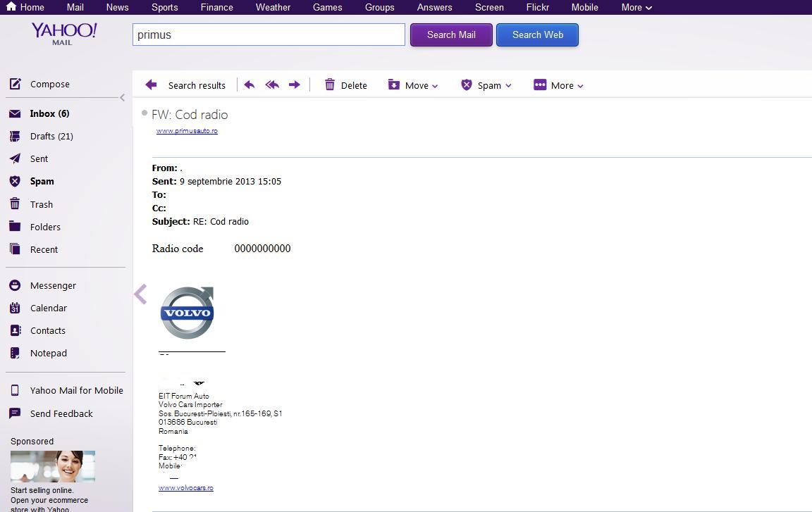Open Messenger via smiley icon
812x512 pixels.
[x=15, y=285]
